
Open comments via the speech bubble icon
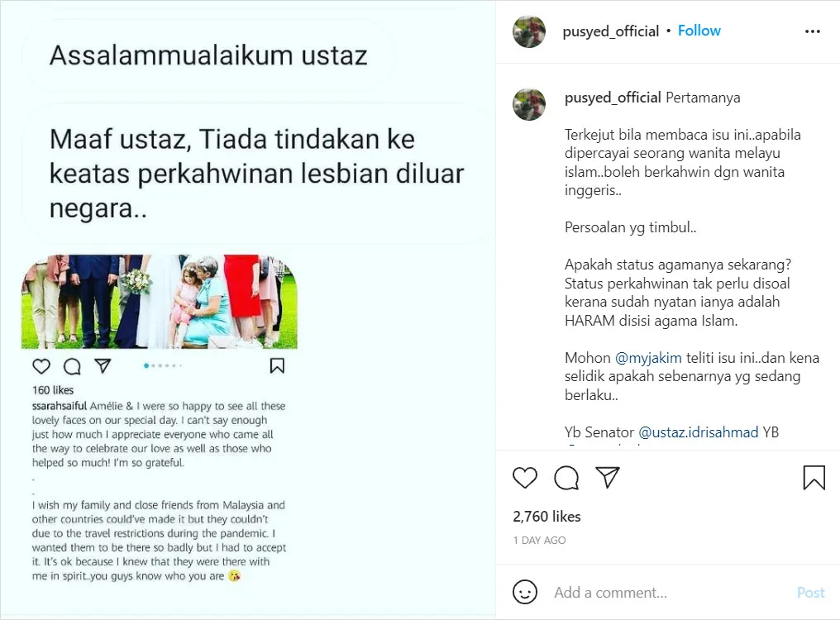566,478
